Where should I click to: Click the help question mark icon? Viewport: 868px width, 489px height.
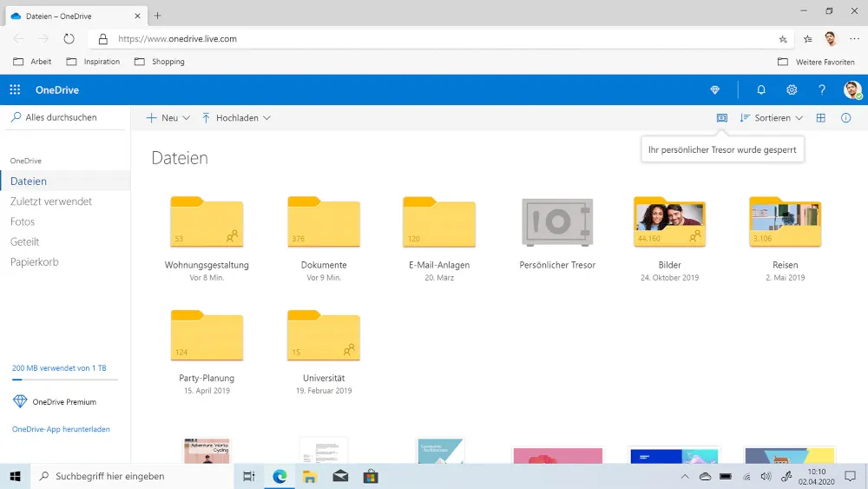pyautogui.click(x=822, y=90)
